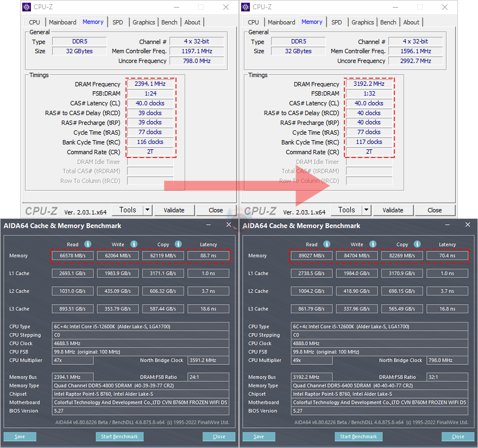Viewport: 478px width, 448px height.
Task: Click Memory Write value 62064 MB/s
Action: (118, 255)
